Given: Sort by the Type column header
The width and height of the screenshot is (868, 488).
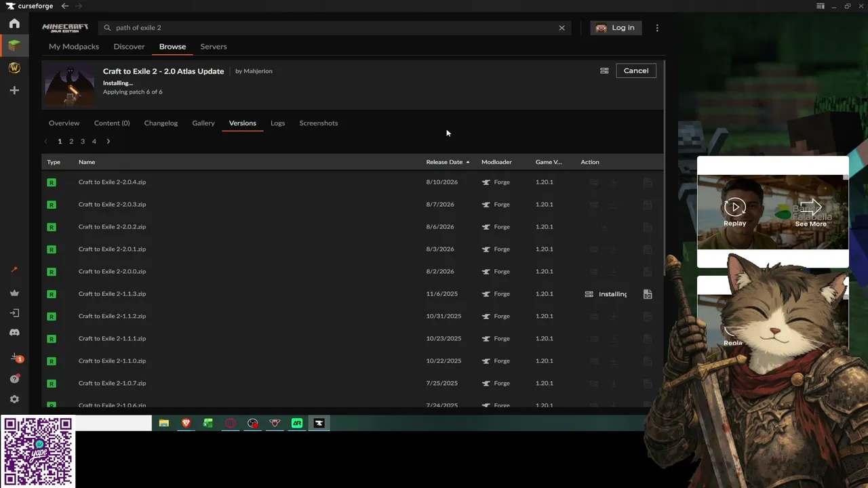Looking at the screenshot, I should [x=54, y=162].
